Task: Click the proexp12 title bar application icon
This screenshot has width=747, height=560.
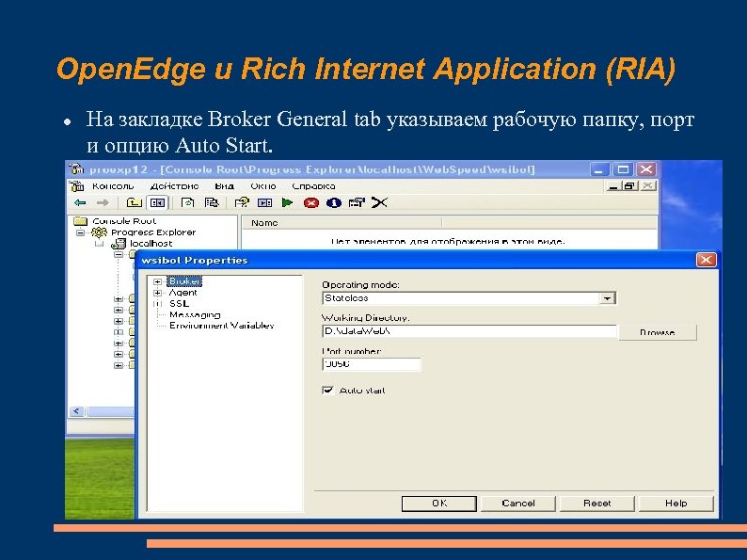Action: point(76,169)
